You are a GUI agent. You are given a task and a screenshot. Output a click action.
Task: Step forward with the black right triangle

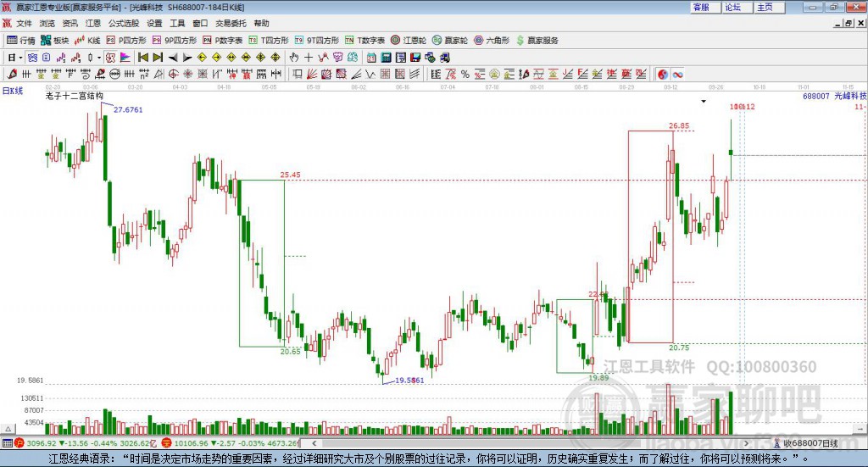pos(187,58)
